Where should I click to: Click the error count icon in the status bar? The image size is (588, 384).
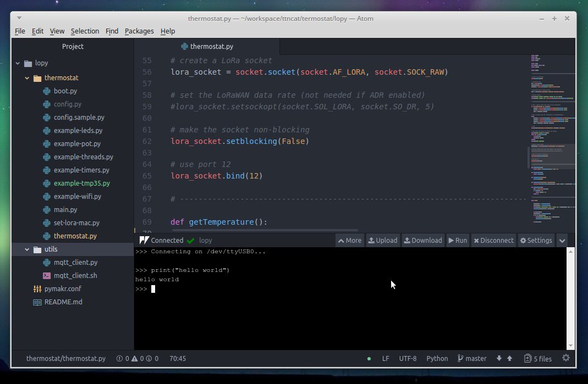[119, 359]
